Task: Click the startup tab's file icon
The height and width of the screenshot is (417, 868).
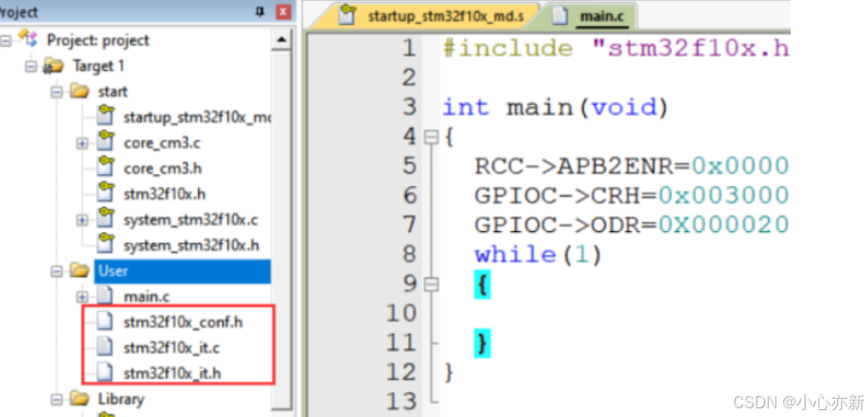Action: tap(346, 14)
